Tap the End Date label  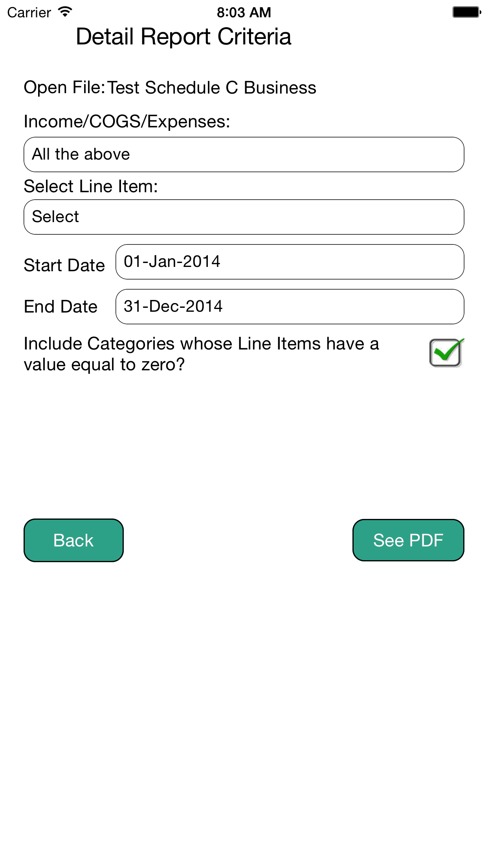pos(61,307)
